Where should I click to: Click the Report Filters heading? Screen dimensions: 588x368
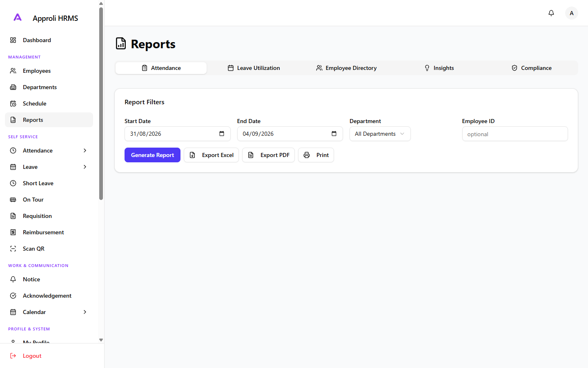(145, 102)
